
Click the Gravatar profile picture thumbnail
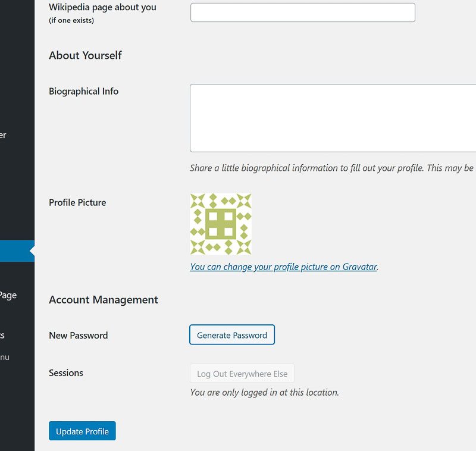(x=221, y=224)
